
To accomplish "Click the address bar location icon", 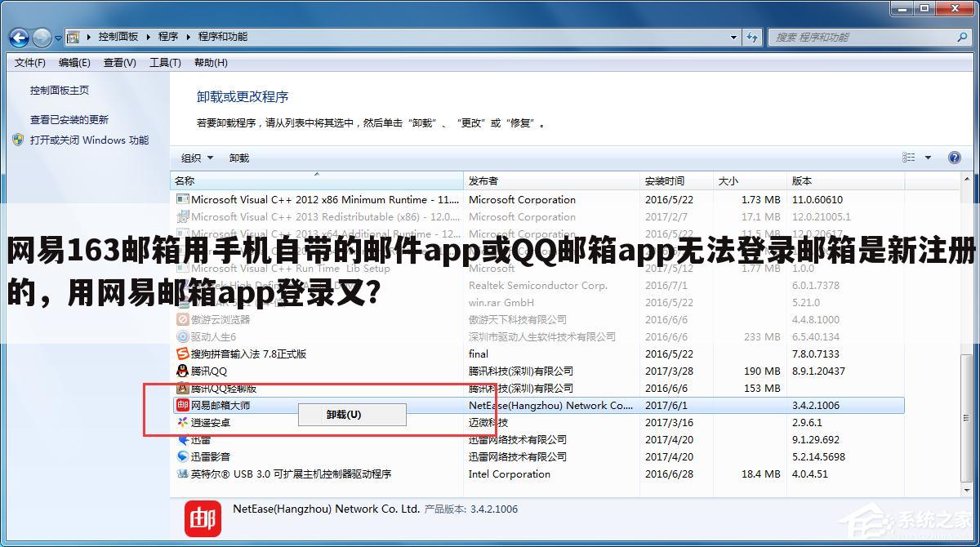I will [73, 37].
